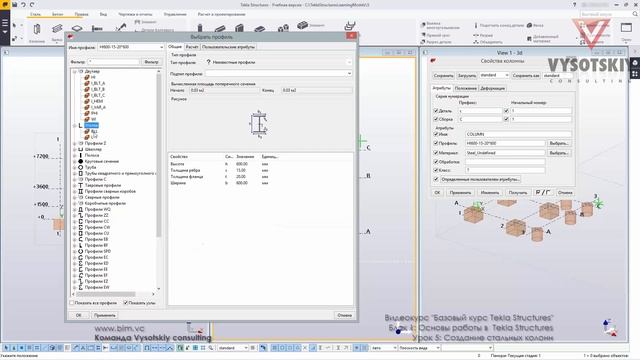Expand the Профили C tree node

[x=75, y=179]
